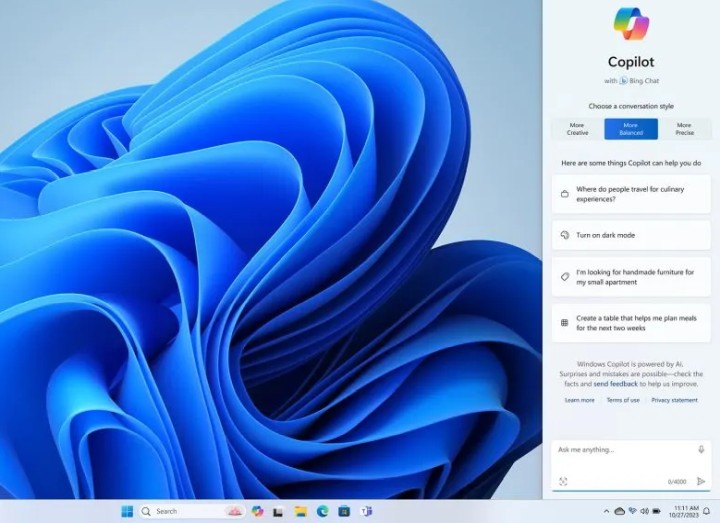Select the More Balanced conversation style
The image size is (720, 523).
631,129
